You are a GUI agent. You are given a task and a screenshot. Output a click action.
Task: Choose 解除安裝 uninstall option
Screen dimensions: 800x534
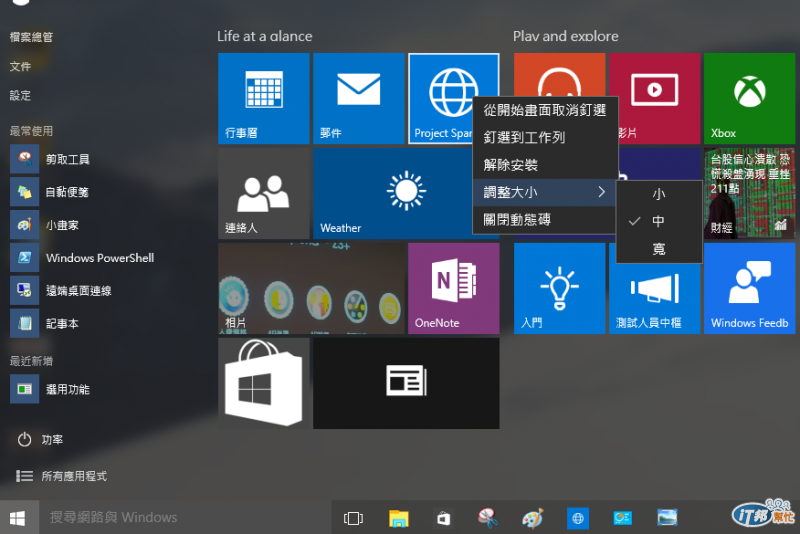544,165
